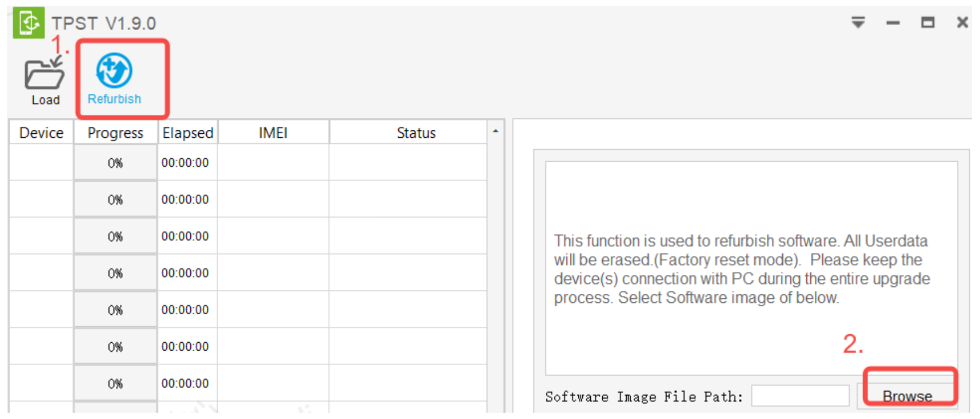The height and width of the screenshot is (419, 980).
Task: Open the title bar dropdown arrow menu
Action: pyautogui.click(x=858, y=22)
